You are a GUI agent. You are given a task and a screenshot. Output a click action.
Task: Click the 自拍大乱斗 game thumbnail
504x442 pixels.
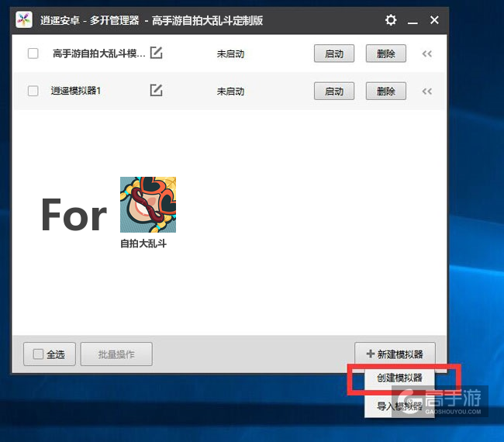[x=147, y=205]
